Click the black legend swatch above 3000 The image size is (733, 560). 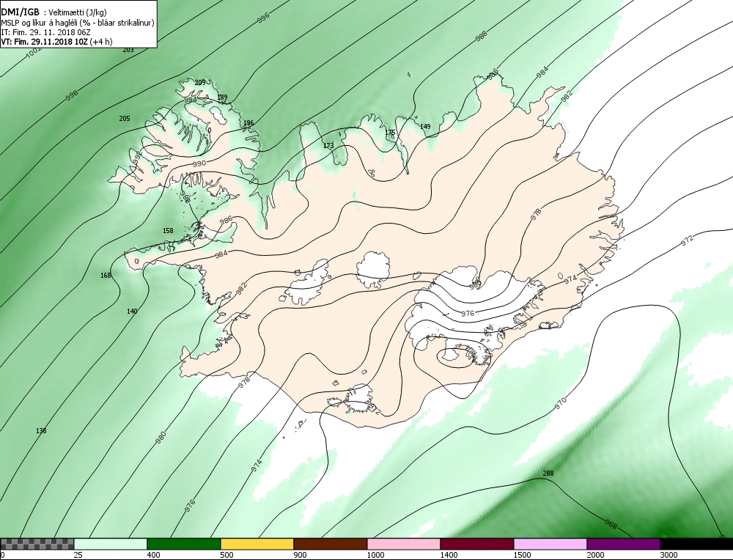696,544
